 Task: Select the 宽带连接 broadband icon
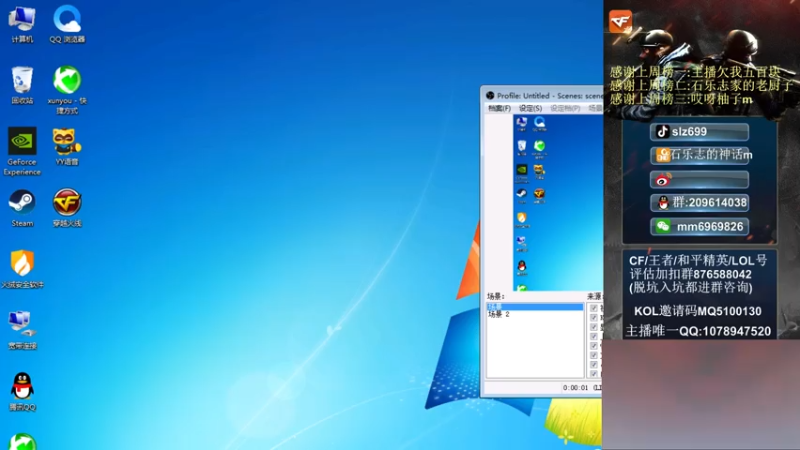point(22,330)
